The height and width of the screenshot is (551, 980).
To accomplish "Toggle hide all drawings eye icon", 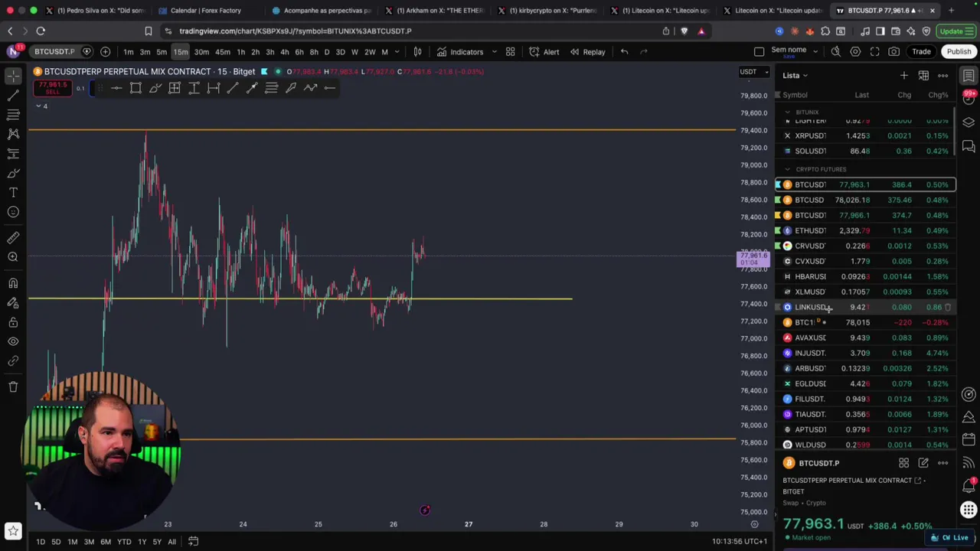I will pos(13,342).
